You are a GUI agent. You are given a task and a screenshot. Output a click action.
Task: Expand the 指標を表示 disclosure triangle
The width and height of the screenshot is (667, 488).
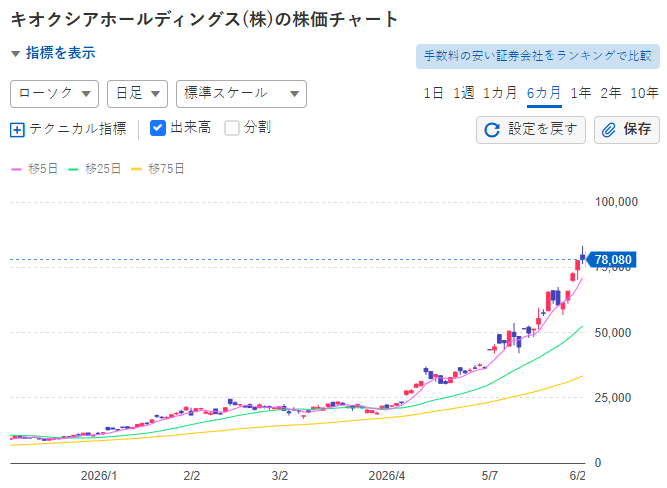[16, 54]
